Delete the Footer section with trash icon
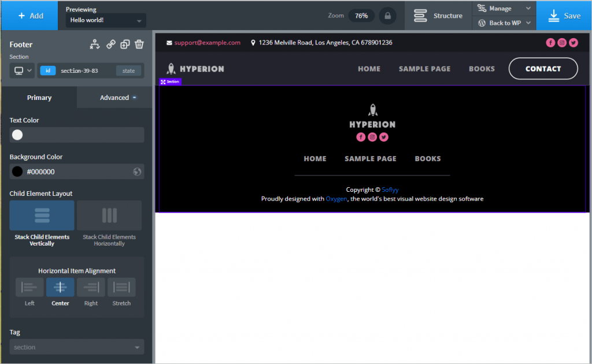 [139, 44]
